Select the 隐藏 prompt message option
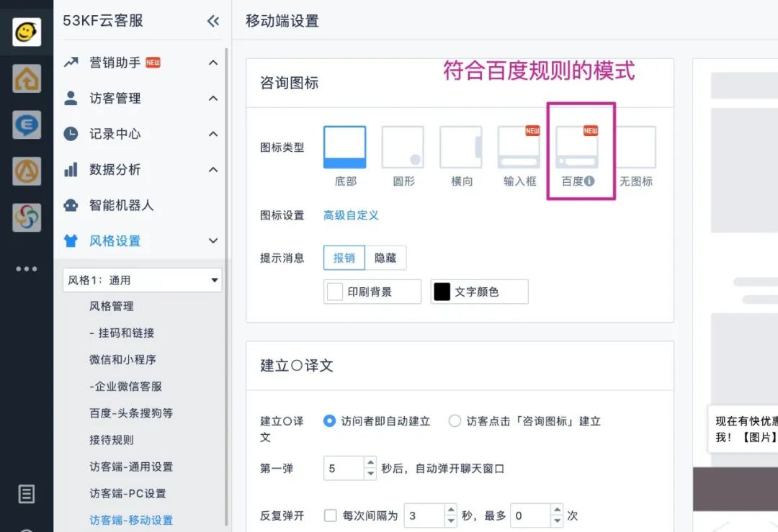 [x=385, y=258]
